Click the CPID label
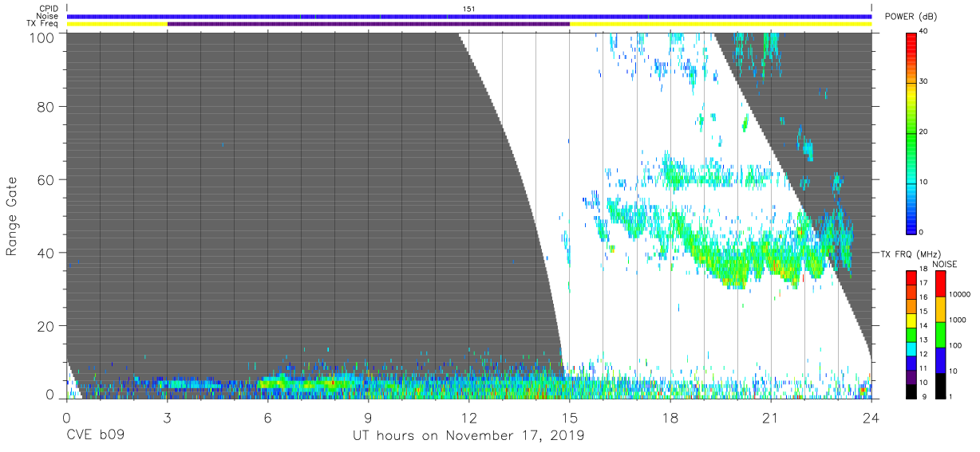The image size is (980, 452). (x=49, y=9)
